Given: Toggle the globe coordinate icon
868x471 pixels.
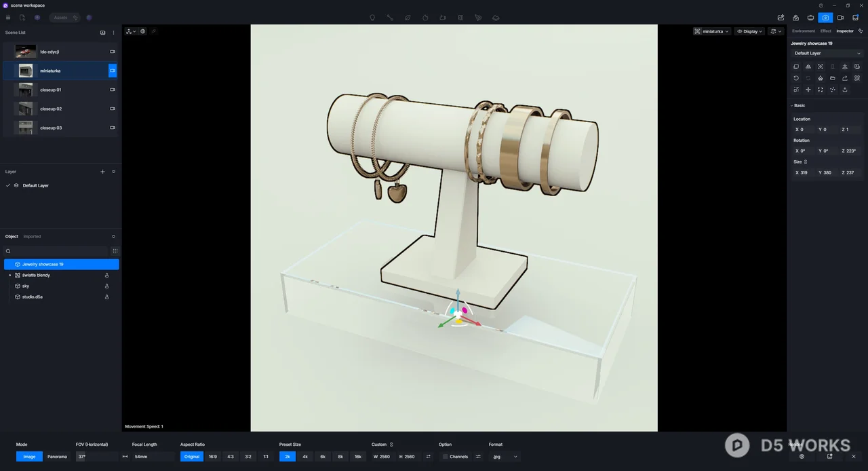Looking at the screenshot, I should tap(142, 31).
